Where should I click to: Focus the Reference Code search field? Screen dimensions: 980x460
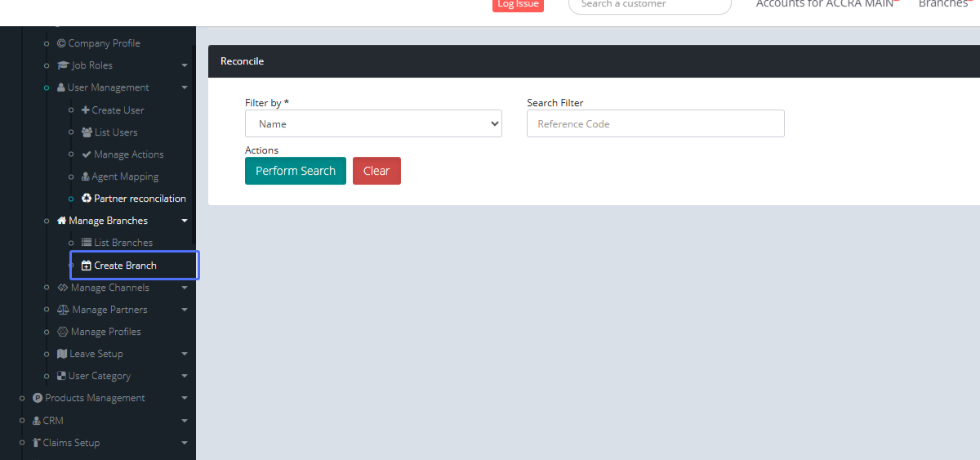pyautogui.click(x=655, y=124)
